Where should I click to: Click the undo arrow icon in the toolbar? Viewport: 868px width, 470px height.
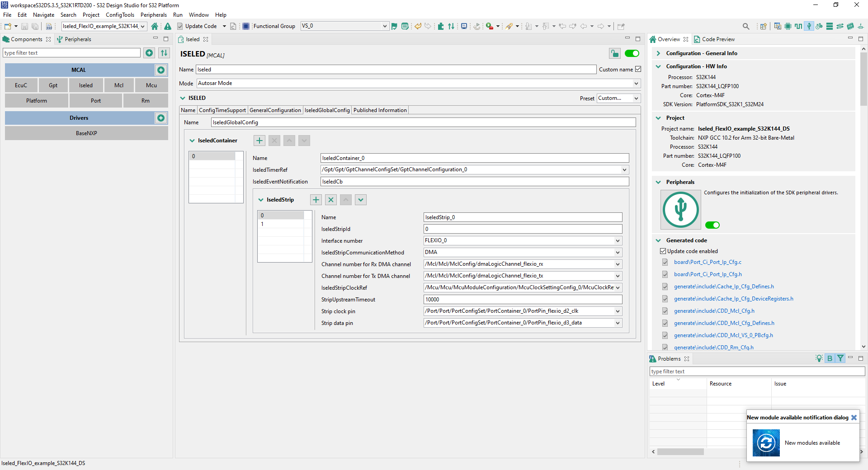[x=418, y=26]
